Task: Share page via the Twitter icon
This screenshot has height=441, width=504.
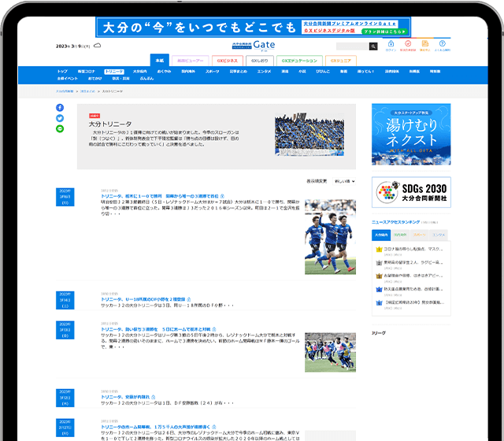Action: tap(60, 118)
